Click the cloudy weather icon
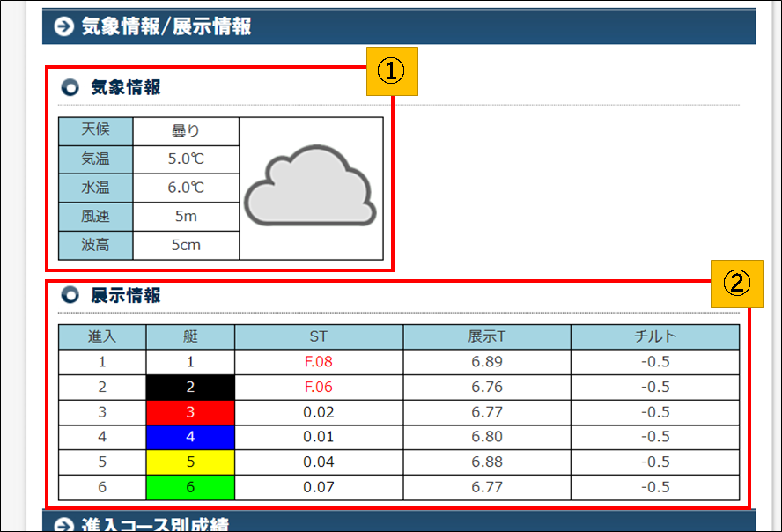782x532 pixels. point(311,188)
